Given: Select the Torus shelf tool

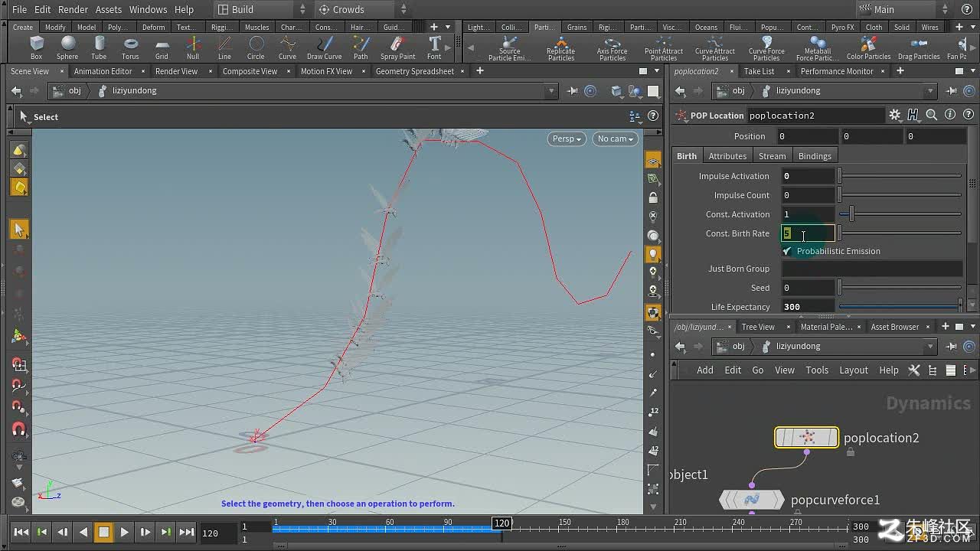Looking at the screenshot, I should (130, 47).
